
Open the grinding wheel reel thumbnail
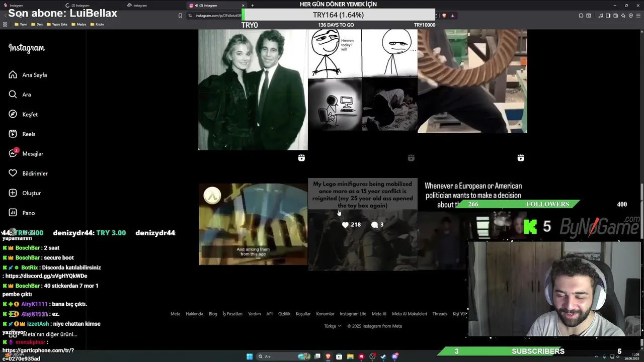(472, 81)
